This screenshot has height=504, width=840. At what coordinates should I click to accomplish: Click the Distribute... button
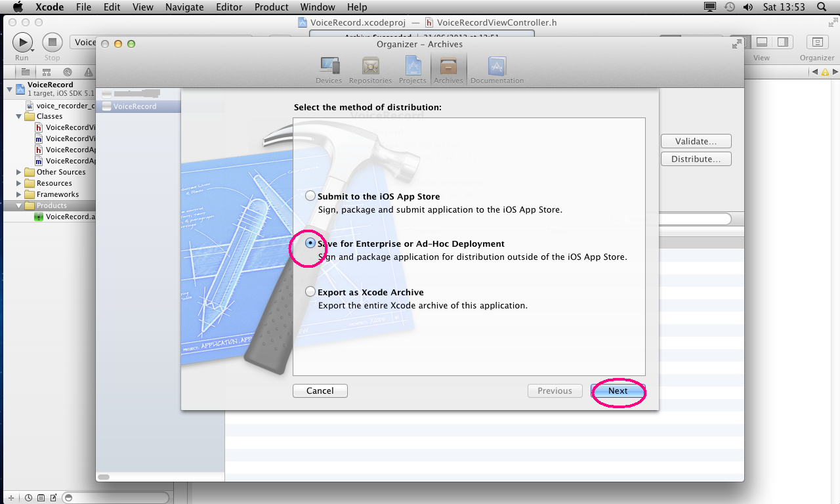[x=696, y=159]
